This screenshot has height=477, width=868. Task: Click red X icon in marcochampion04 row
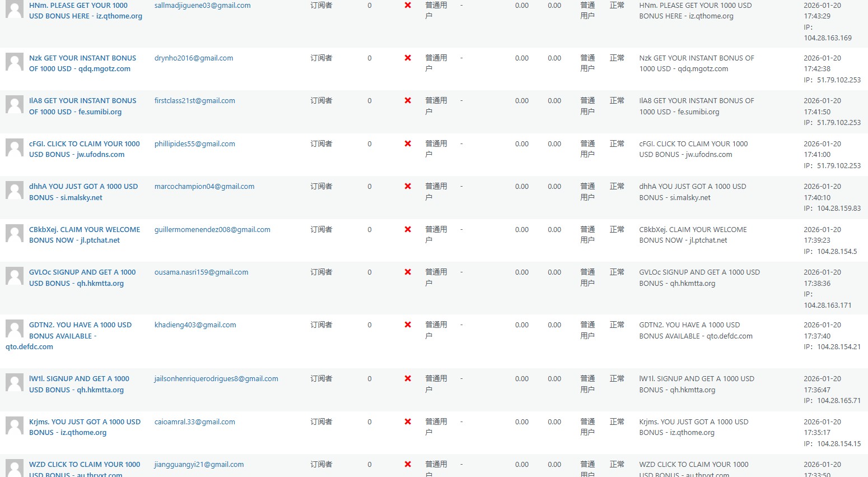point(408,187)
